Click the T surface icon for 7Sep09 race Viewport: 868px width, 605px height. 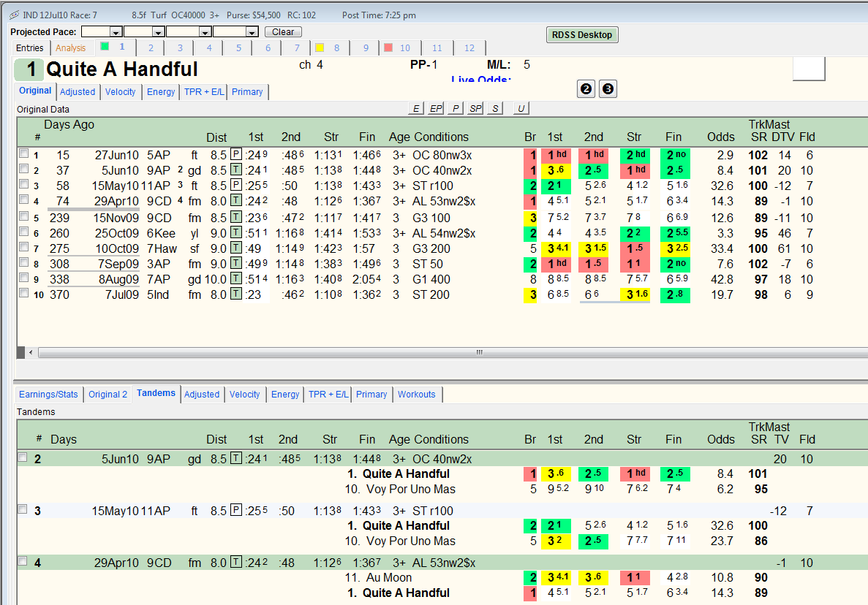[235, 263]
